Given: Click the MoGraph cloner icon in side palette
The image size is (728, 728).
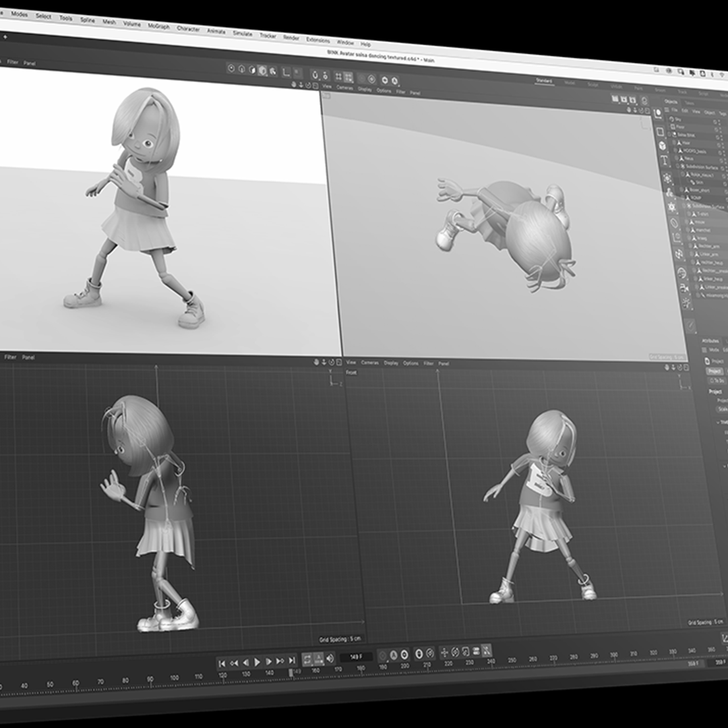Looking at the screenshot, I should tap(667, 178).
